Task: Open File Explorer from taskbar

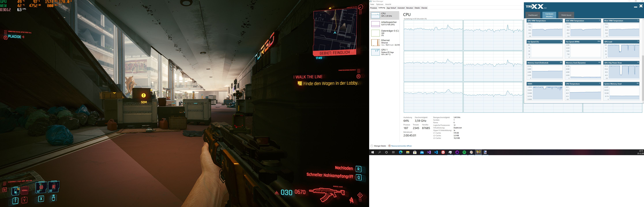Action: 408,152
